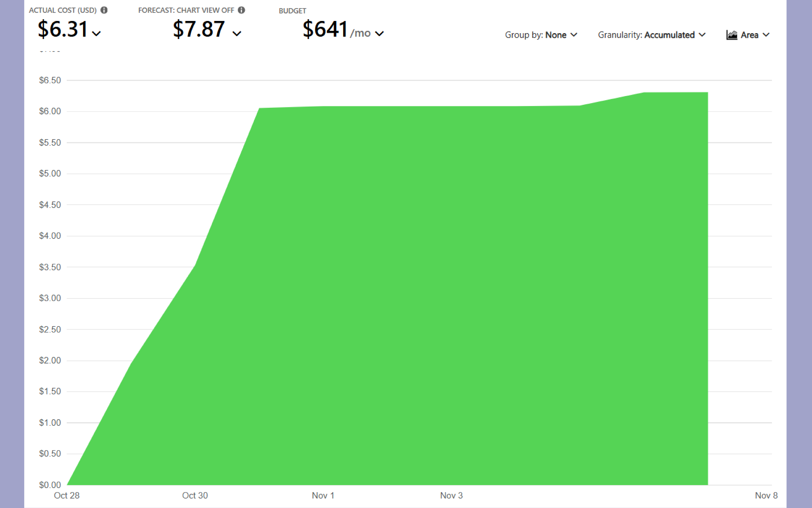Select the $641 budget amount
812x508 pixels.
pyautogui.click(x=325, y=29)
